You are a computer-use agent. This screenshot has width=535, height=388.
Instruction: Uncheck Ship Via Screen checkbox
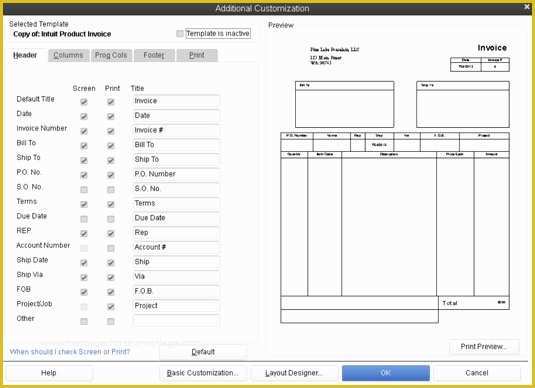click(84, 277)
